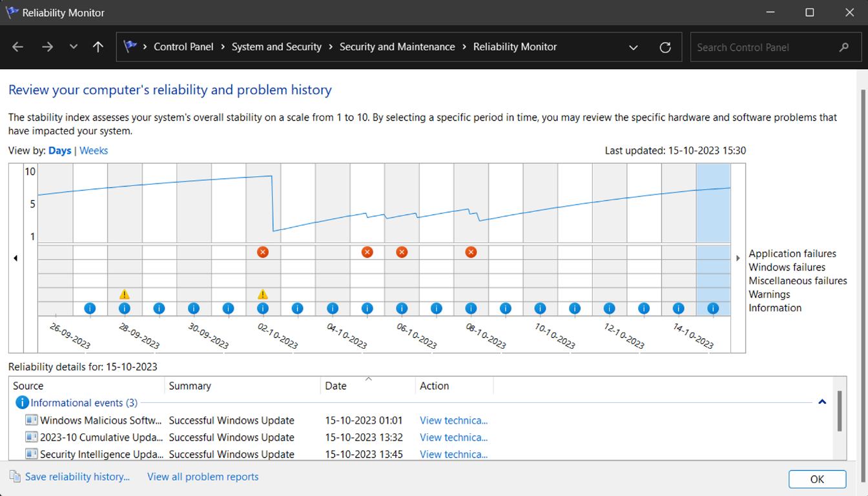Select the application failure icon on 02-10-2023

(262, 252)
